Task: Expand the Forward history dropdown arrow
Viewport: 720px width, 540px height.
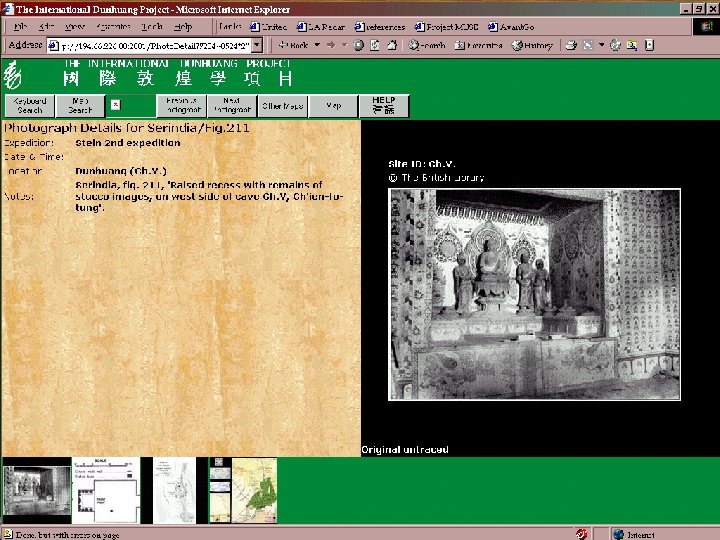Action: [x=344, y=45]
